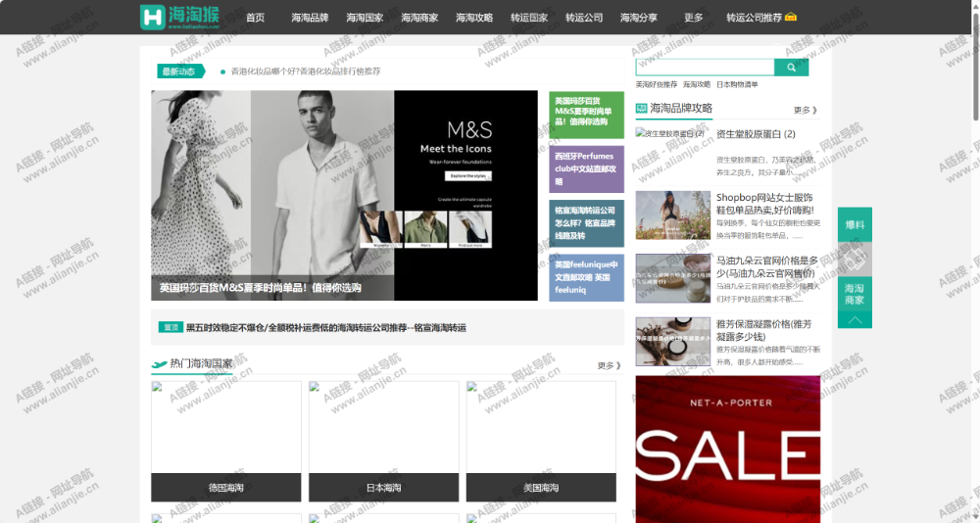The image size is (980, 523).
Task: Open the 首页 nav item
Action: tap(255, 18)
